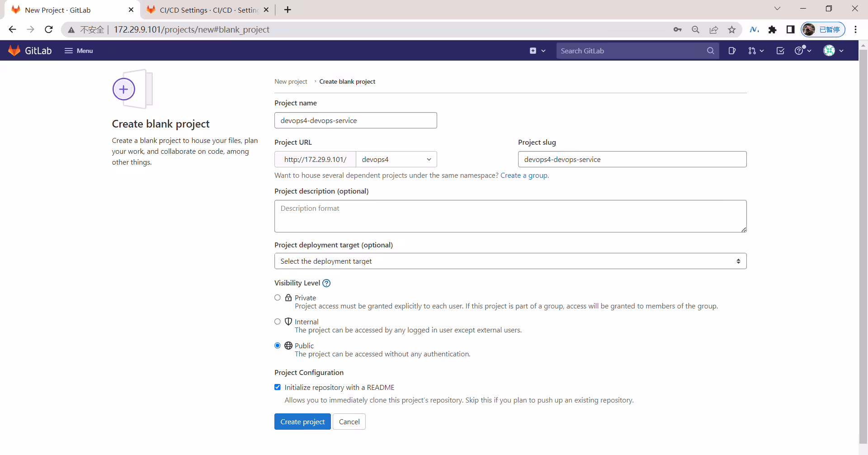Open the browser extensions puzzle icon
Screen dimensions: 868x455
click(772, 29)
